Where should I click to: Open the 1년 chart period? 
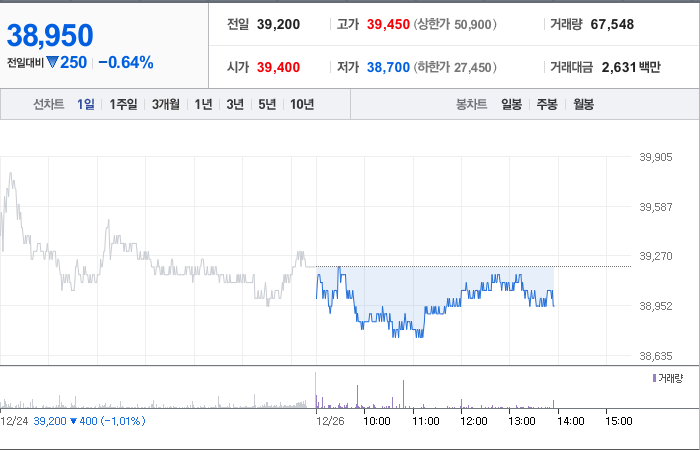(203, 104)
